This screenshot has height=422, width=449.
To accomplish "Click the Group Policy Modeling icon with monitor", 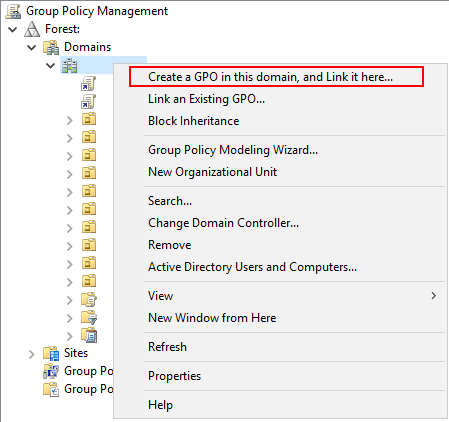I will coord(51,371).
